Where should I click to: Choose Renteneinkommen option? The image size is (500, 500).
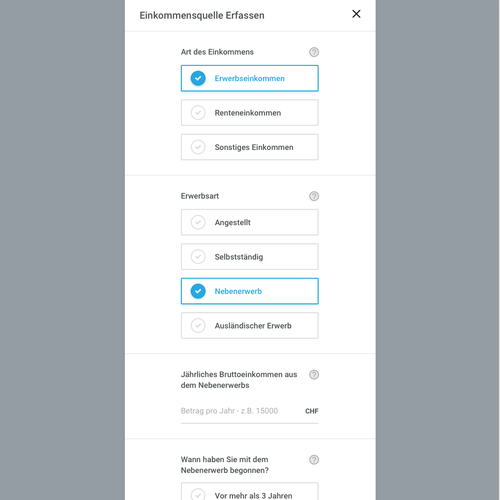pyautogui.click(x=250, y=113)
